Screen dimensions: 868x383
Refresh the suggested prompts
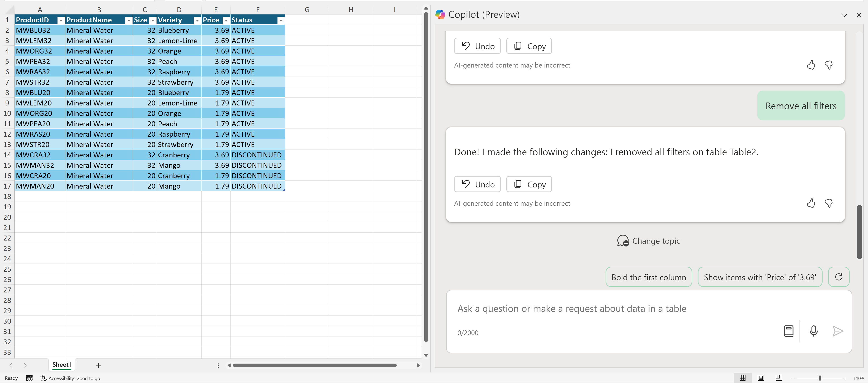838,277
